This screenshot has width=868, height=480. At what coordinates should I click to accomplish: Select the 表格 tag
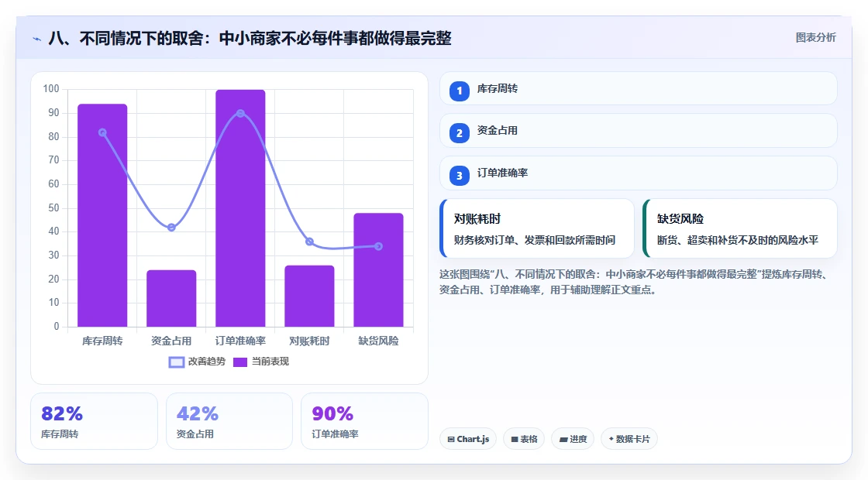click(x=524, y=439)
